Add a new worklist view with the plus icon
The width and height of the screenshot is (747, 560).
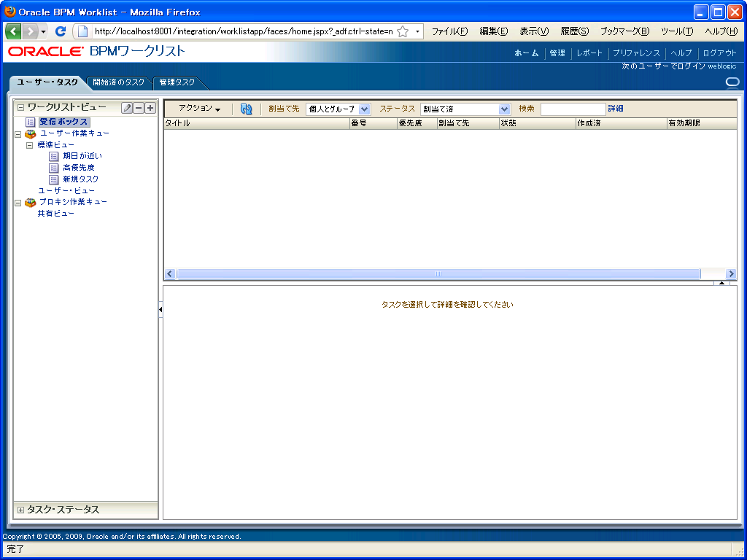(x=150, y=108)
